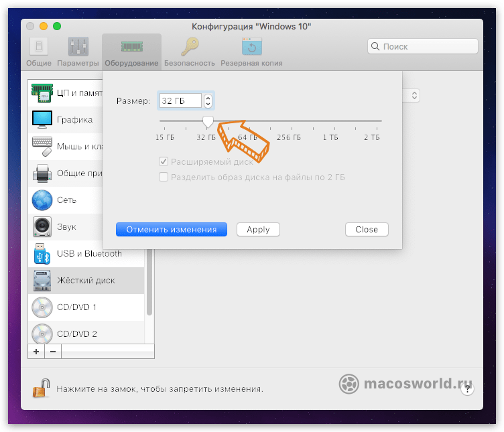Click the magnifier icon in Поиск field
The height and width of the screenshot is (432, 504).
click(x=375, y=46)
